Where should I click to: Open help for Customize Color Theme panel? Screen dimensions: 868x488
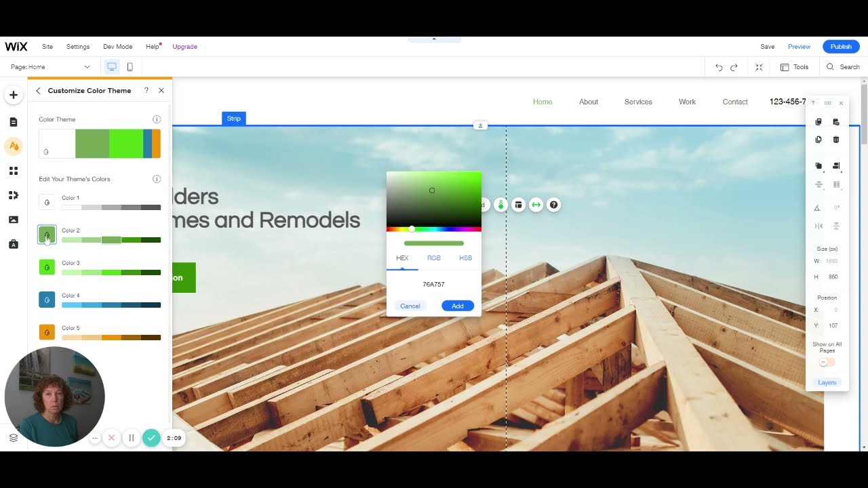(146, 90)
